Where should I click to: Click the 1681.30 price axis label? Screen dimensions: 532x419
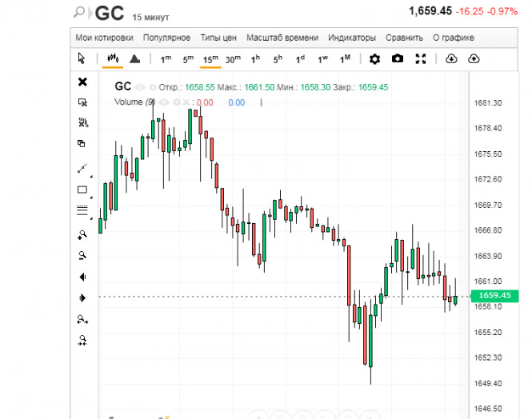click(x=487, y=102)
